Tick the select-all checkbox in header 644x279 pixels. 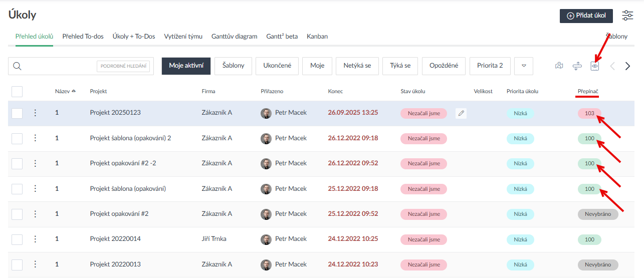(x=17, y=91)
